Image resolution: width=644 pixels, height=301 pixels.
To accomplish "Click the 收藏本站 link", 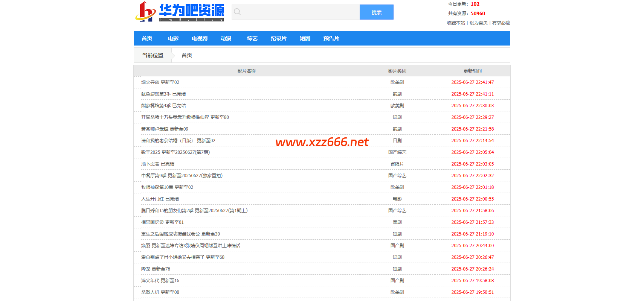I will [456, 23].
